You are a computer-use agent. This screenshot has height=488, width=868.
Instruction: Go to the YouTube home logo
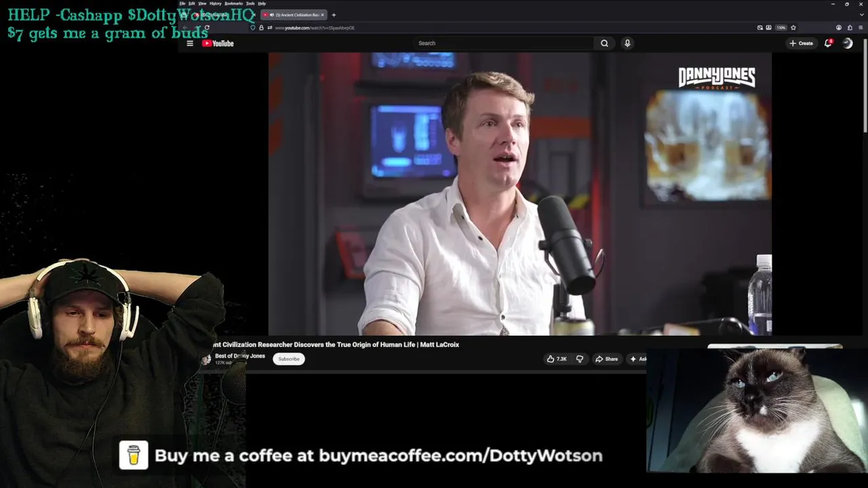coord(218,43)
